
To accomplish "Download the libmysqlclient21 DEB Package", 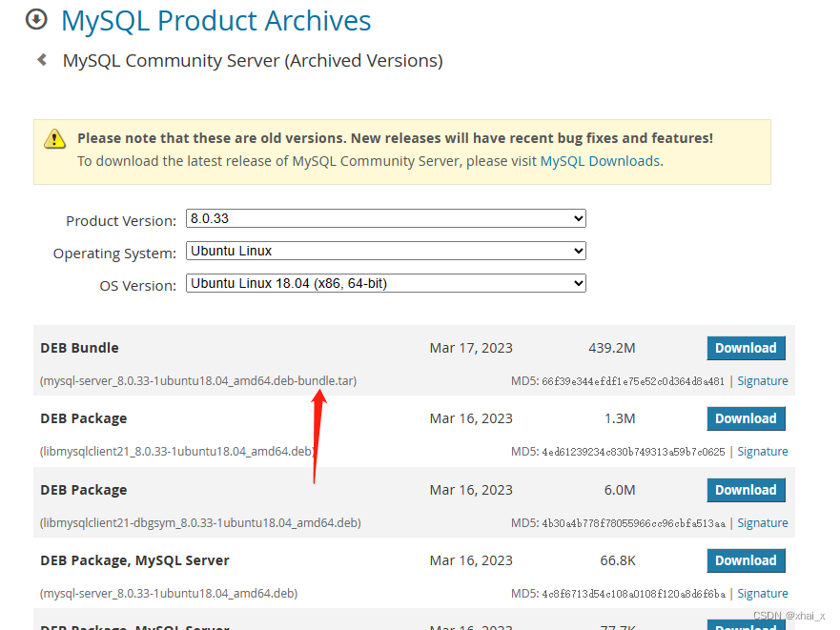I will [x=746, y=418].
